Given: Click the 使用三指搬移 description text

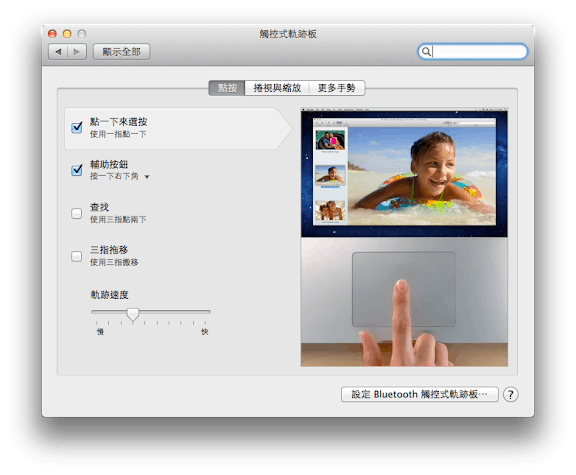Looking at the screenshot, I should pyautogui.click(x=114, y=262).
